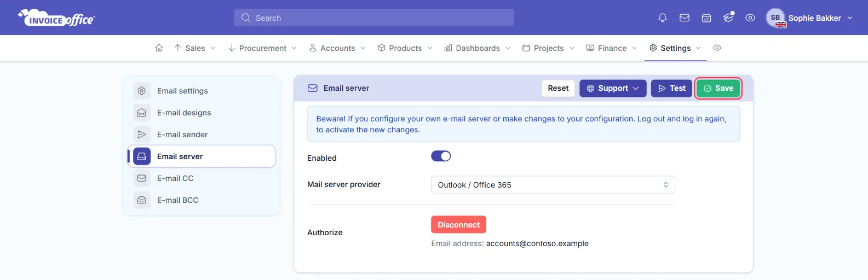Open the Dashboards menu
The image size is (868, 280).
[478, 48]
